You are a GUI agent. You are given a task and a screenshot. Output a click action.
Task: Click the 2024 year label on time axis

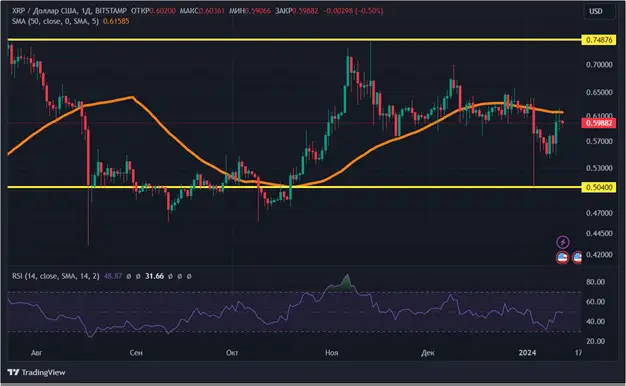[x=527, y=353]
